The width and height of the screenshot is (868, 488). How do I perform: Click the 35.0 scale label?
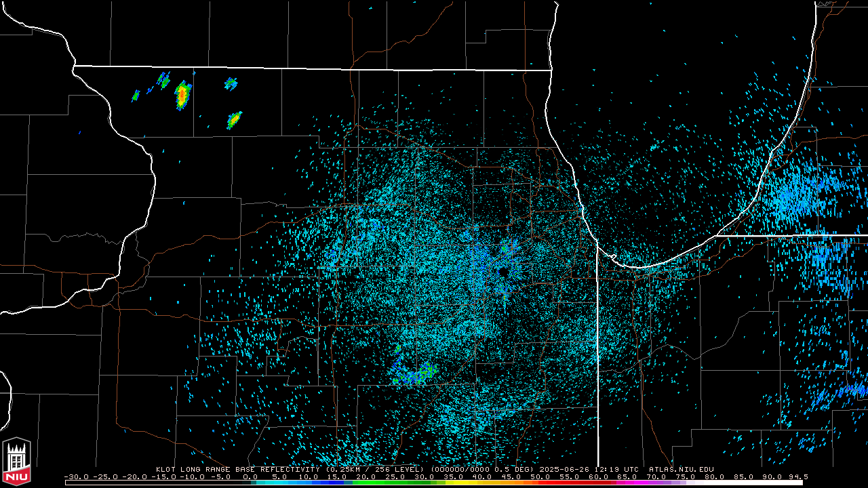click(453, 476)
